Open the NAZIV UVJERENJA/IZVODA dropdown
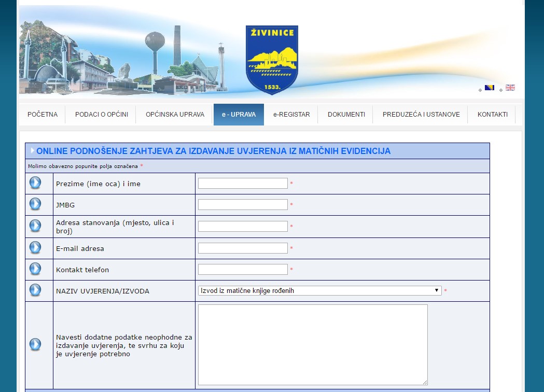The image size is (544, 392). (319, 291)
